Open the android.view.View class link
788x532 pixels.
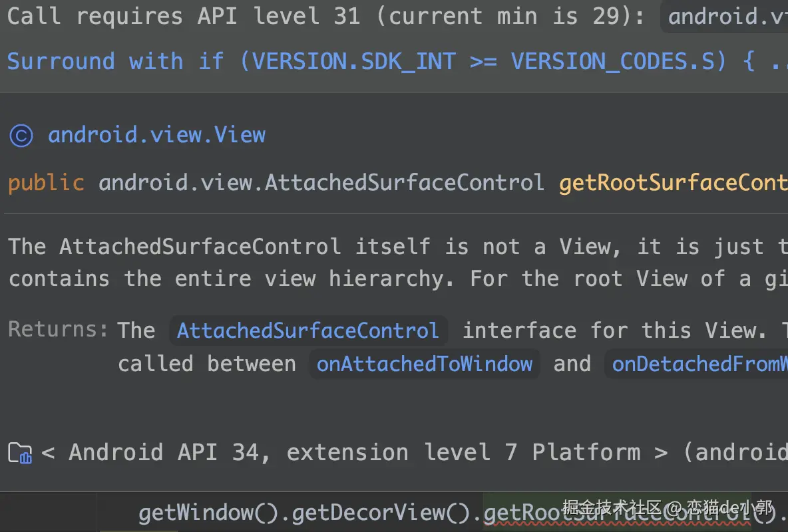tap(156, 135)
